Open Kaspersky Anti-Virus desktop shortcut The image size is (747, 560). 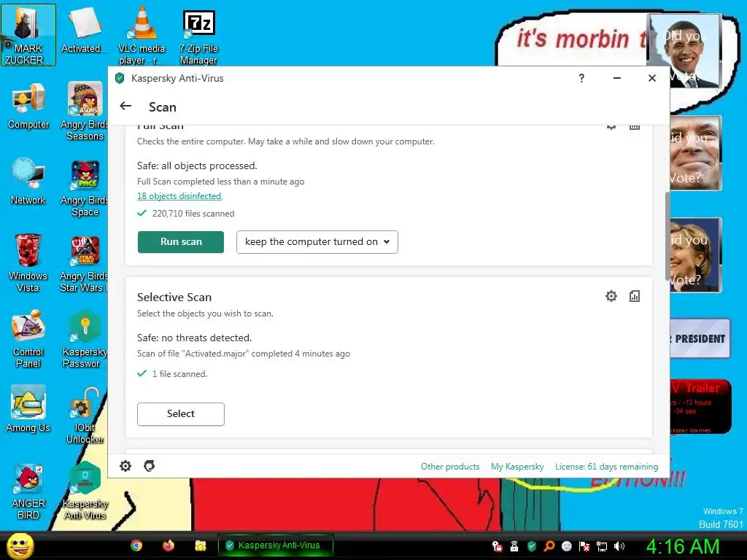point(85,491)
